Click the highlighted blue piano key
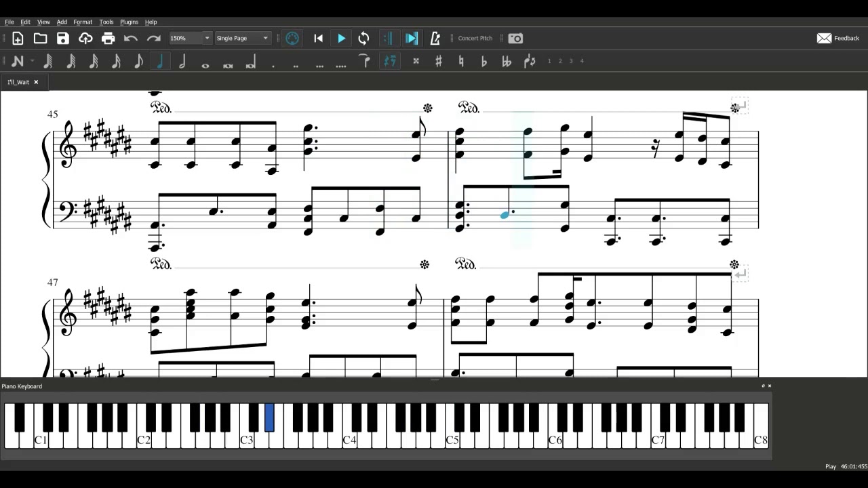Image resolution: width=868 pixels, height=488 pixels. tap(269, 418)
